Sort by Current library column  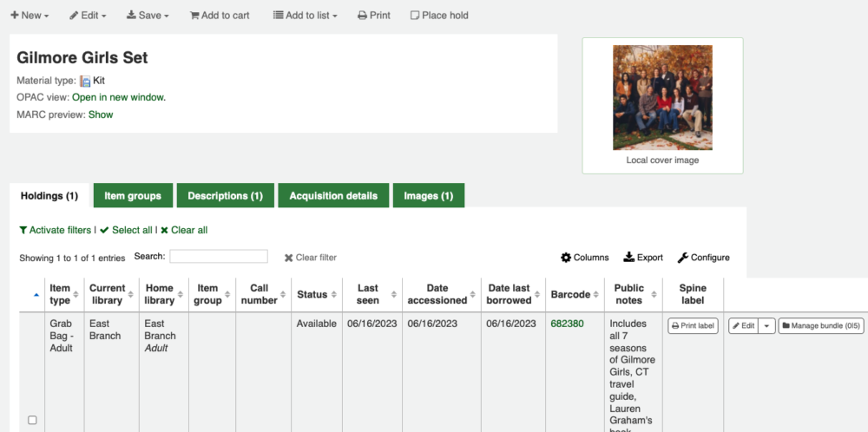(111, 295)
